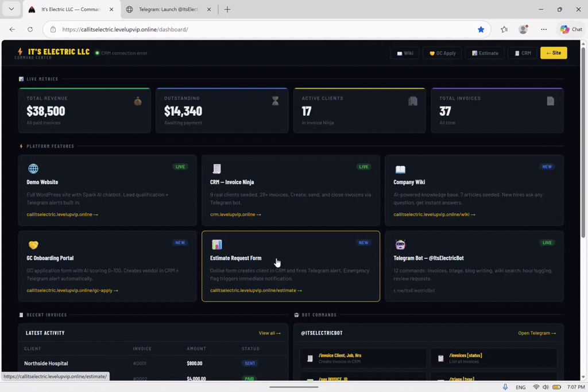Open the /estimate form link
The image size is (588, 392).
[256, 290]
